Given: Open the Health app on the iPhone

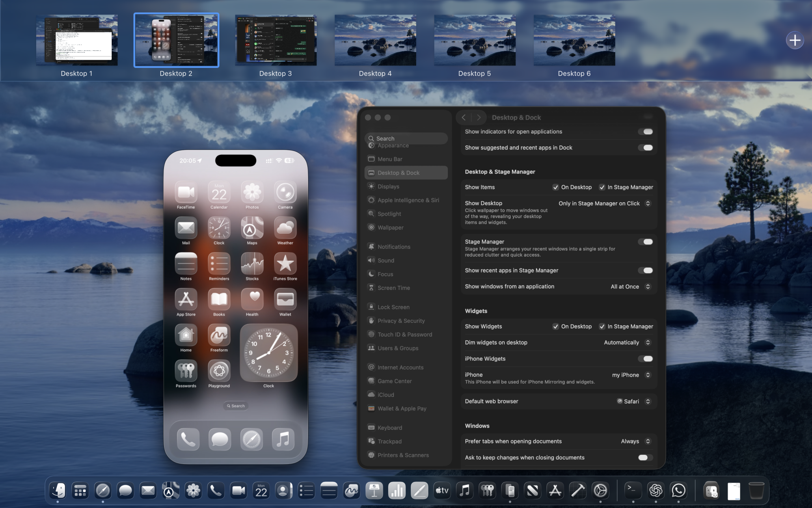Looking at the screenshot, I should click(x=252, y=299).
